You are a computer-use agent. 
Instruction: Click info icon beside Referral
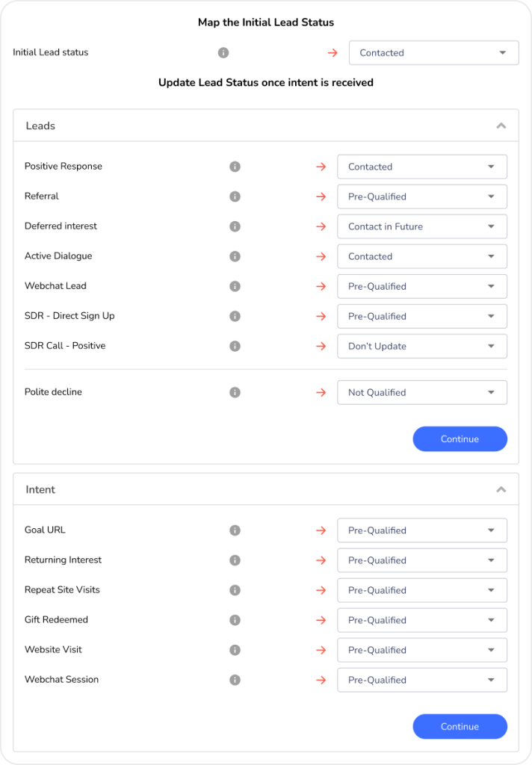pos(235,196)
